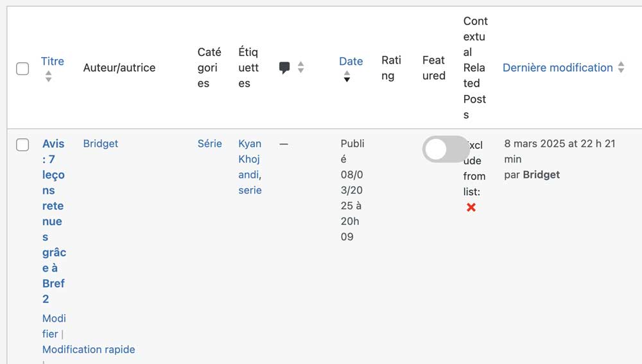Tick the checkbox for Avis post row
642x364 pixels.
point(22,144)
